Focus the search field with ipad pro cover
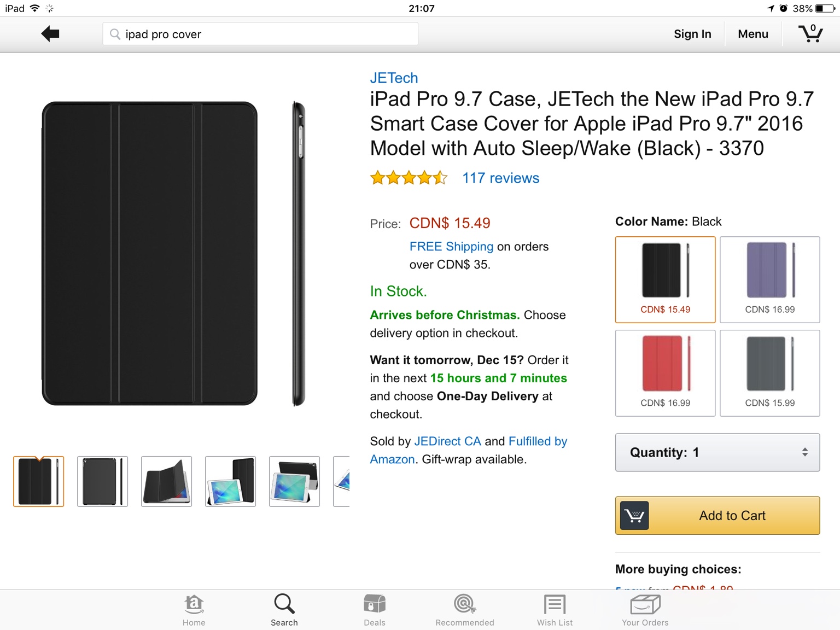 coord(260,34)
